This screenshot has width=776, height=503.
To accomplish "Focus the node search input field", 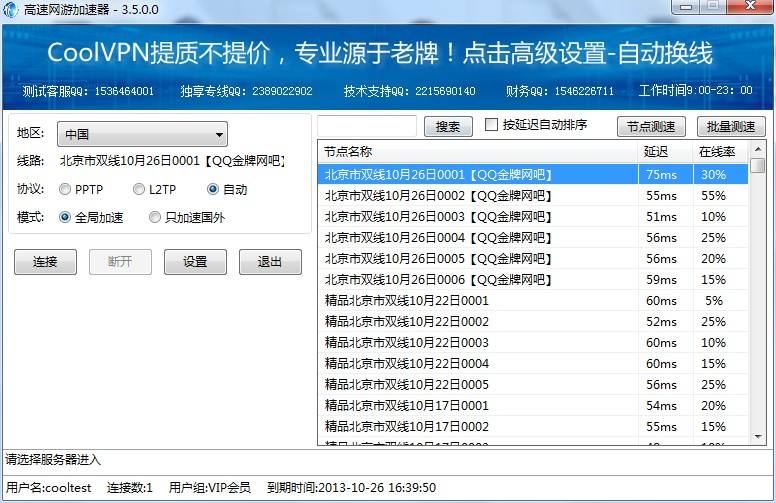I will (367, 126).
